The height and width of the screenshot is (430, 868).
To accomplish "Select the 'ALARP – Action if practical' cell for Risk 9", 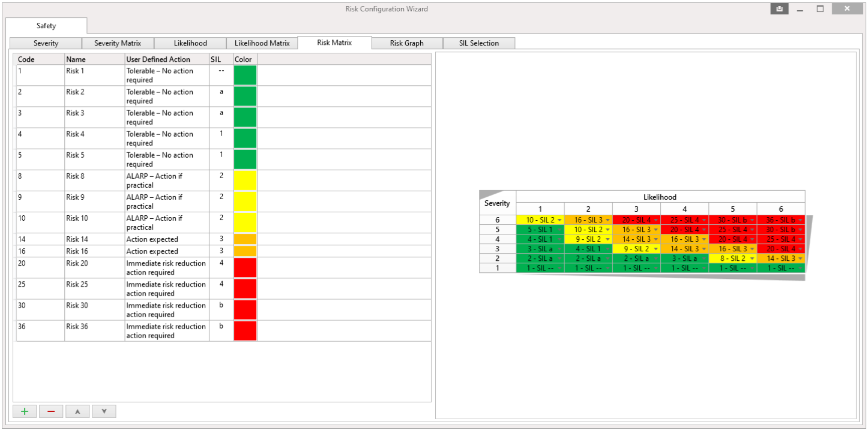I will pos(167,202).
